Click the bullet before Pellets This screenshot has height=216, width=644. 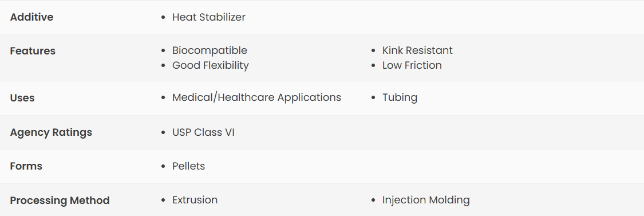coord(164,167)
